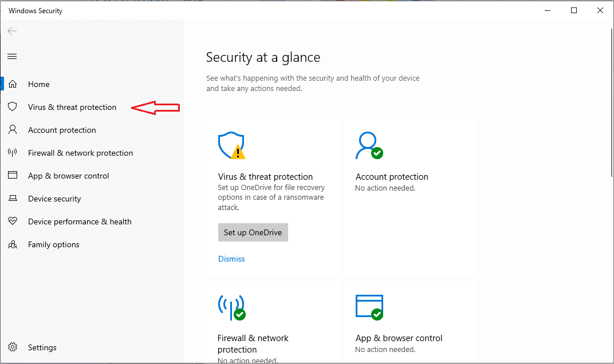Select Family options in sidebar
This screenshot has height=364, width=614.
pyautogui.click(x=54, y=244)
